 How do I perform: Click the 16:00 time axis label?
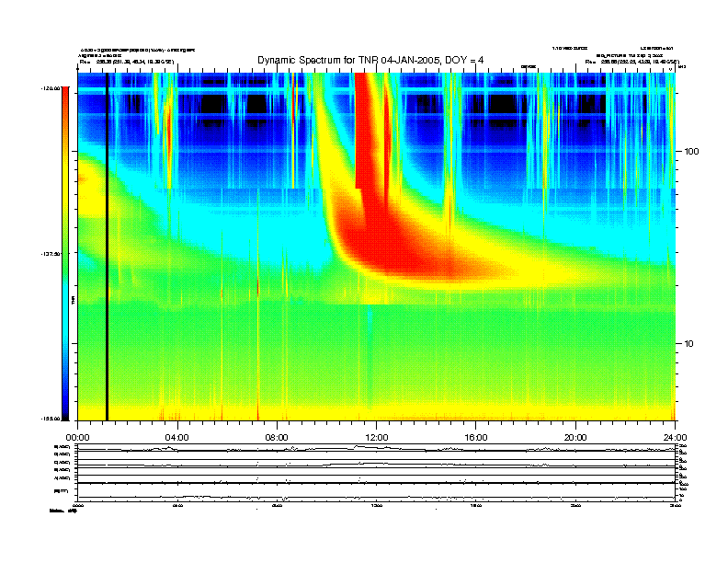pyautogui.click(x=476, y=438)
